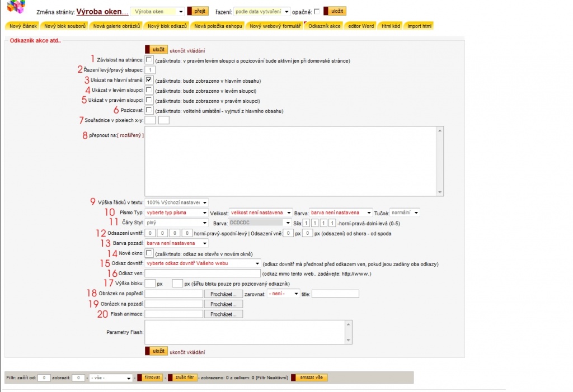This screenshot has width=573, height=392.
Task: Open the editor Word tab
Action: pyautogui.click(x=361, y=26)
